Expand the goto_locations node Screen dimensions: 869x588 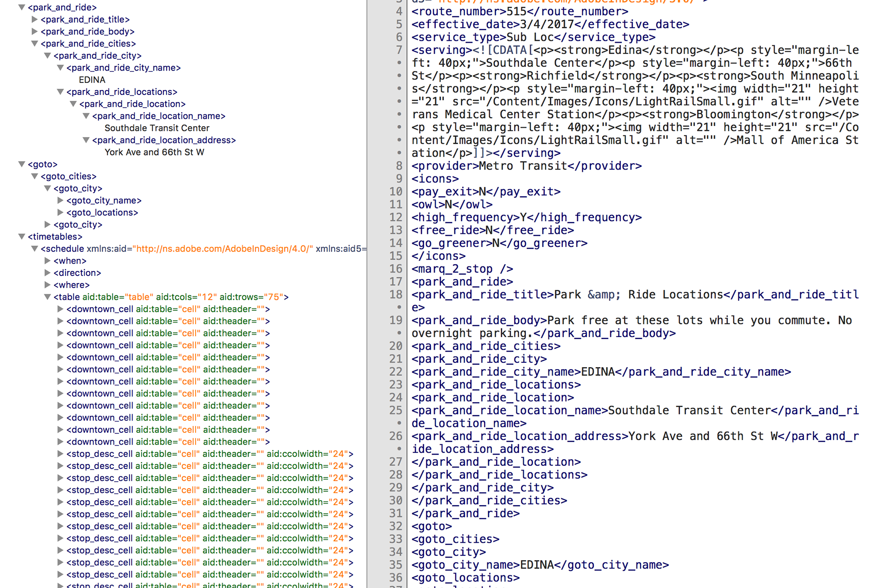[60, 213]
